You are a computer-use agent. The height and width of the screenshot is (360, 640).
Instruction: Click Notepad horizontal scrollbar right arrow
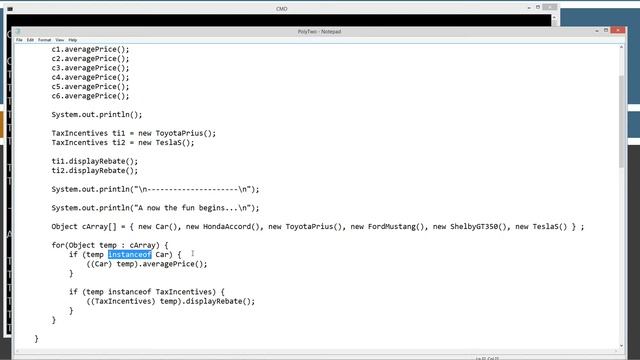point(616,351)
